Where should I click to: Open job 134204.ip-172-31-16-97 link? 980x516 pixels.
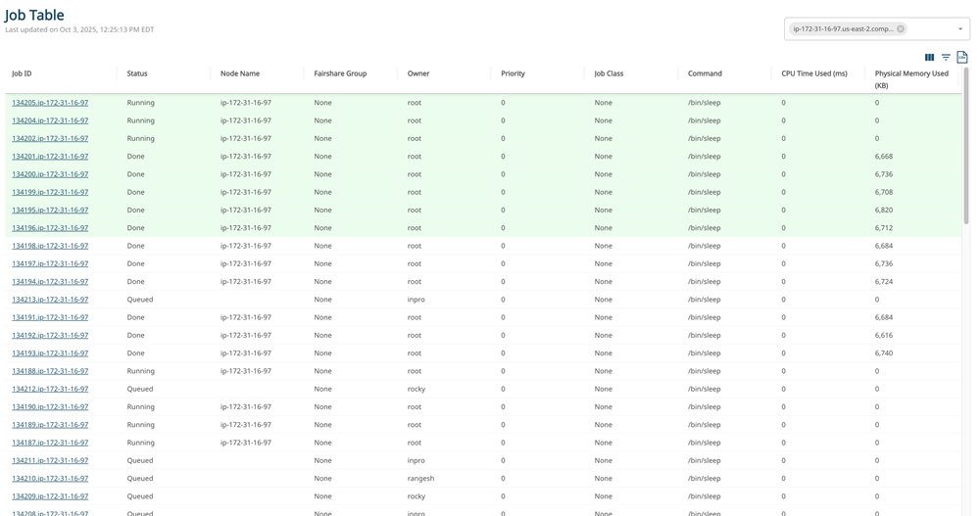(x=50, y=120)
